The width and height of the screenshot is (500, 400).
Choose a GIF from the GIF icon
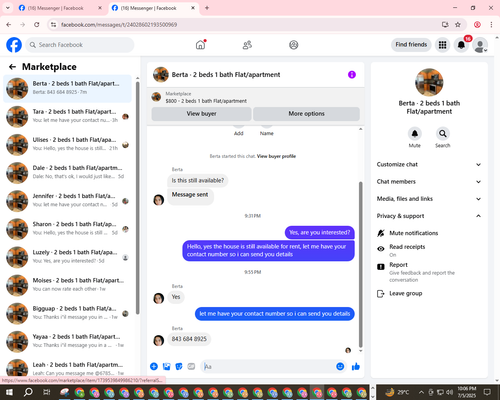pos(191,367)
